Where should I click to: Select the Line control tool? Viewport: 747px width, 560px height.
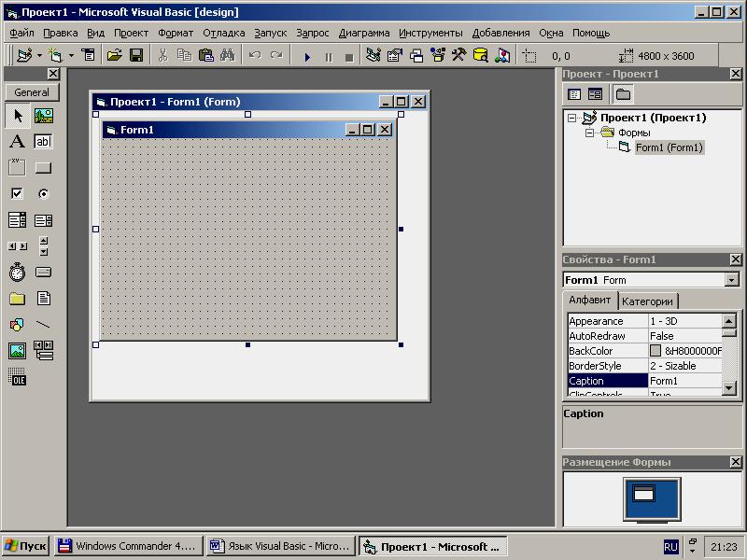(x=43, y=325)
